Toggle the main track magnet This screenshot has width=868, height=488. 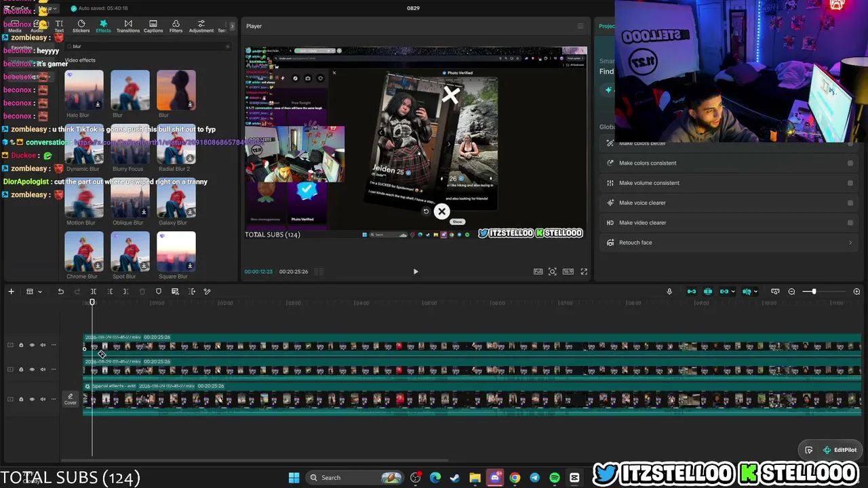(692, 291)
